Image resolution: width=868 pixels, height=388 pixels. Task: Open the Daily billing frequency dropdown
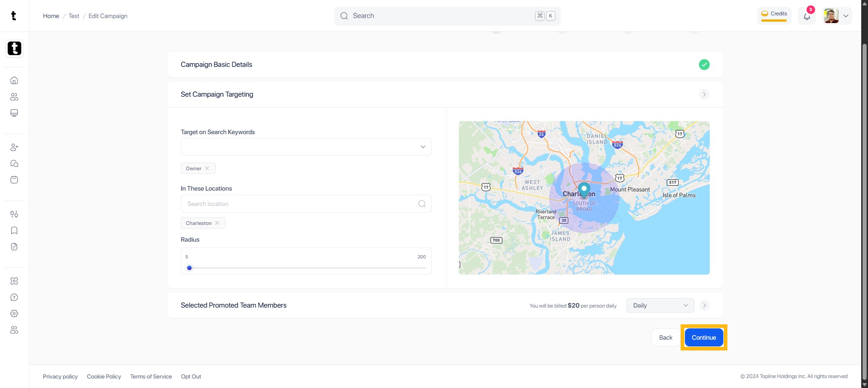click(x=660, y=305)
